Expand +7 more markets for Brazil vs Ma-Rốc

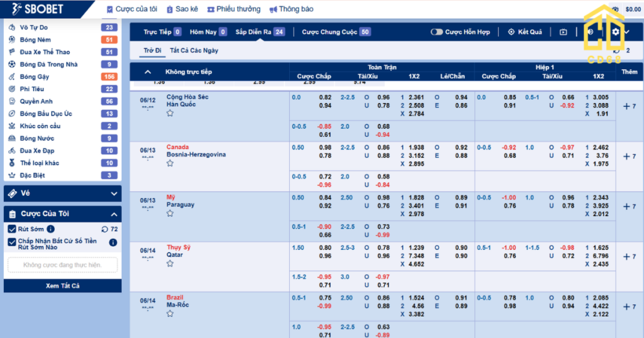click(630, 307)
